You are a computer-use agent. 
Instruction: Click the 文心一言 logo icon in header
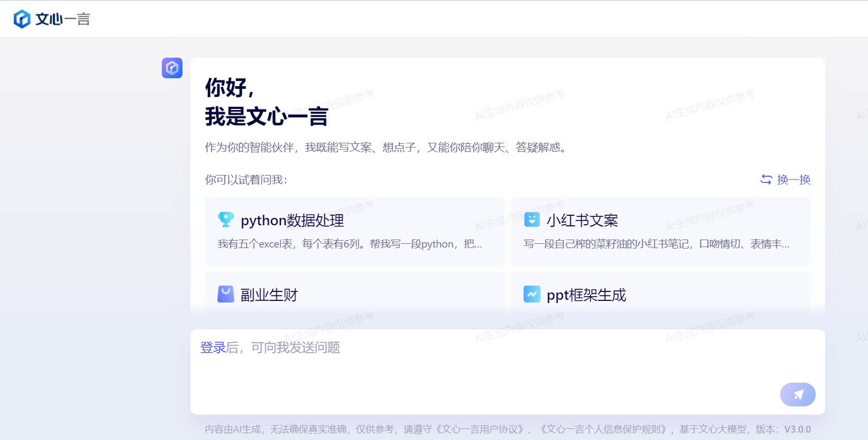tap(22, 19)
